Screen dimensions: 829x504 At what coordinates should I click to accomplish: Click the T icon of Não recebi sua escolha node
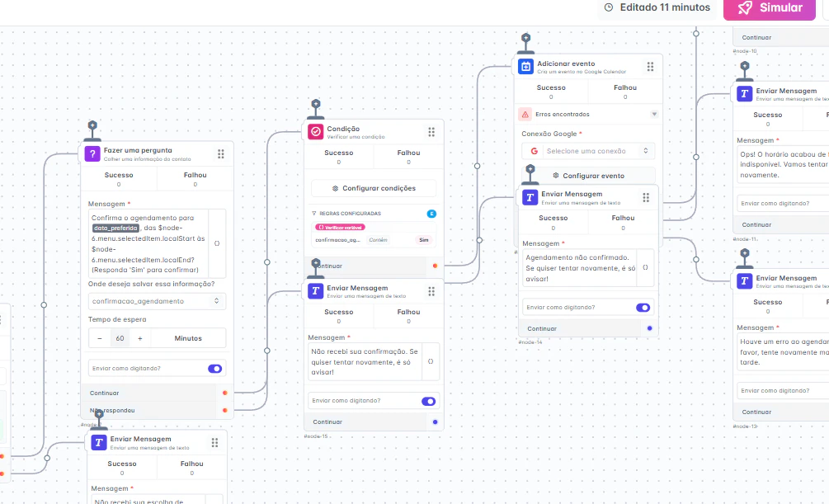coord(99,442)
